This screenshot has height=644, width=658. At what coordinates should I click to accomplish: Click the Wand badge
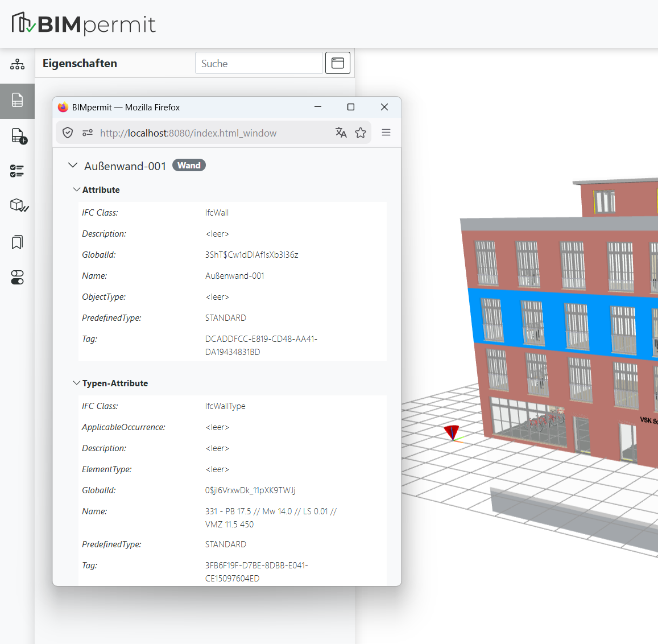[189, 166]
